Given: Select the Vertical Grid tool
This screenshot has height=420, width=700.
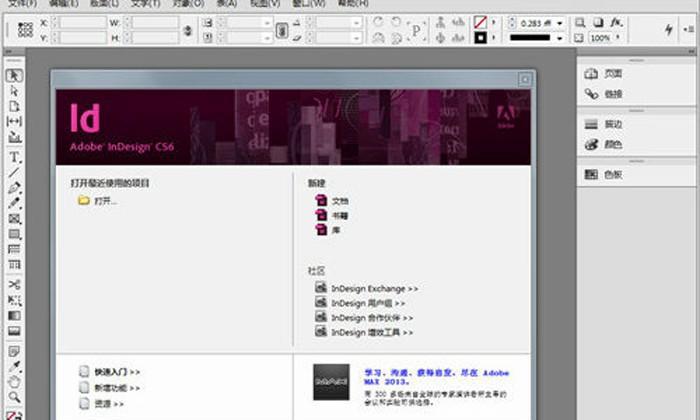Looking at the screenshot, I should [14, 265].
